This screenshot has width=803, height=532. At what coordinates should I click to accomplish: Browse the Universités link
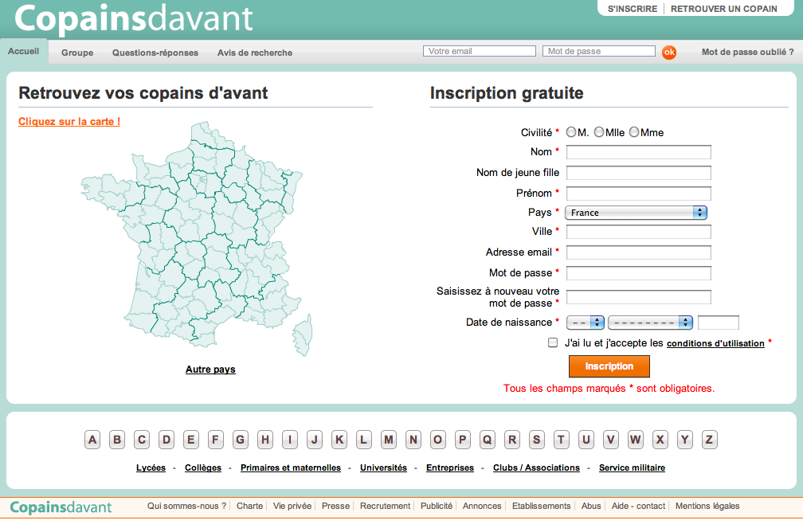pos(384,467)
